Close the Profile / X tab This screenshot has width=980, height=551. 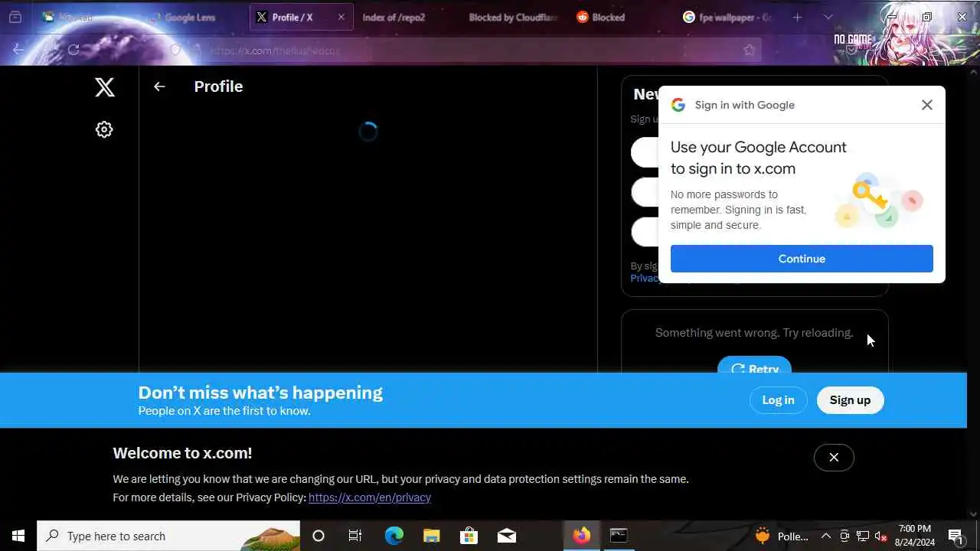point(341,17)
